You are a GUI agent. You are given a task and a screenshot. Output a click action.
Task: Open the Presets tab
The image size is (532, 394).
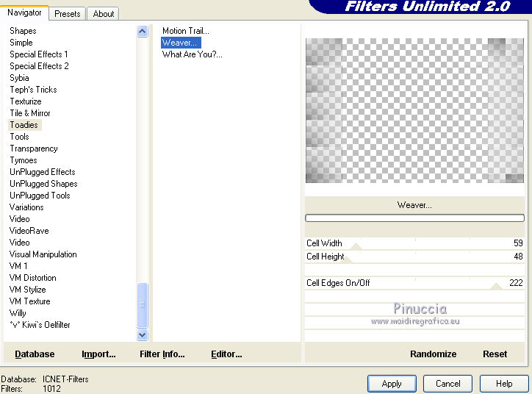coord(67,14)
